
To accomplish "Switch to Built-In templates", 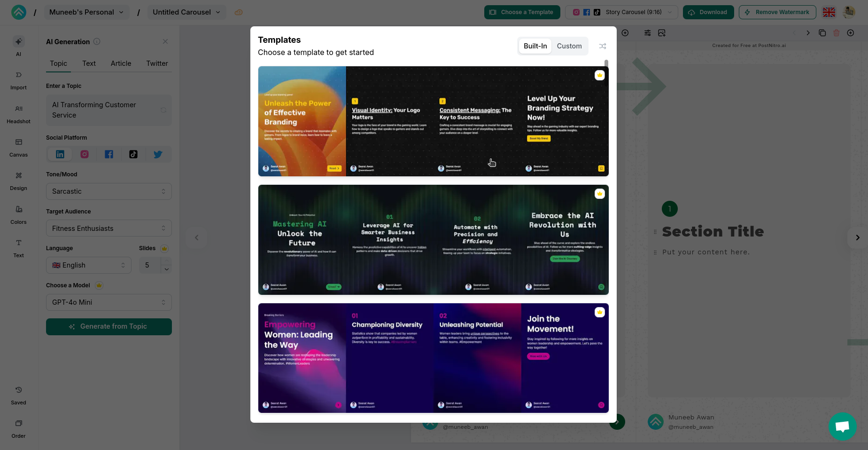I will (x=535, y=46).
